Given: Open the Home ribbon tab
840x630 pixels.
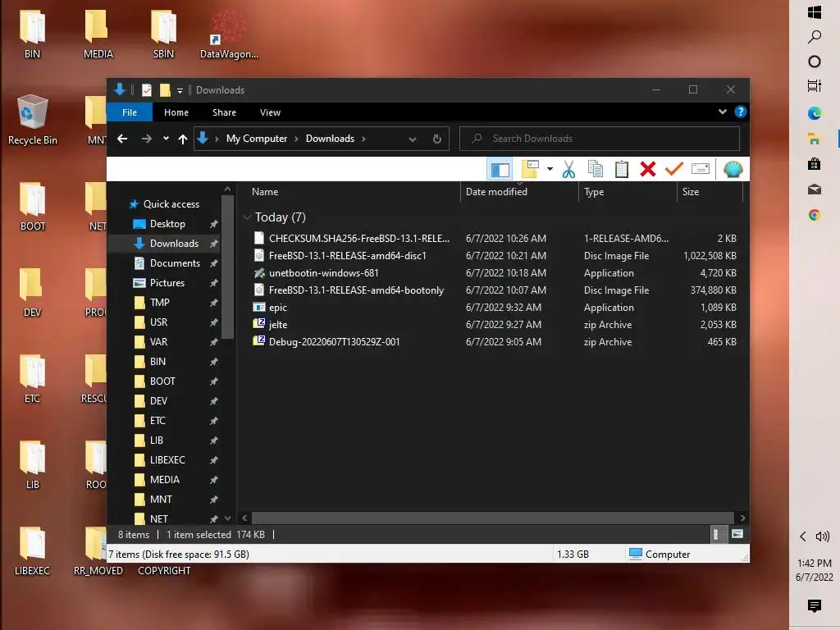Looking at the screenshot, I should [176, 112].
